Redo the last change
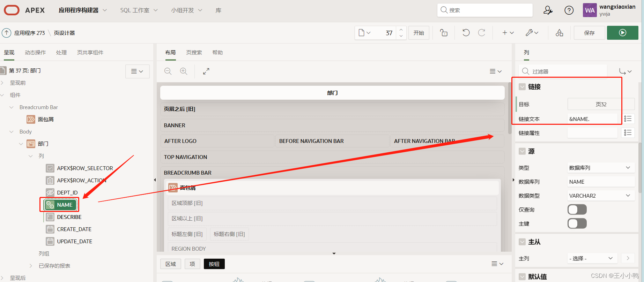This screenshot has width=644, height=282. click(482, 33)
